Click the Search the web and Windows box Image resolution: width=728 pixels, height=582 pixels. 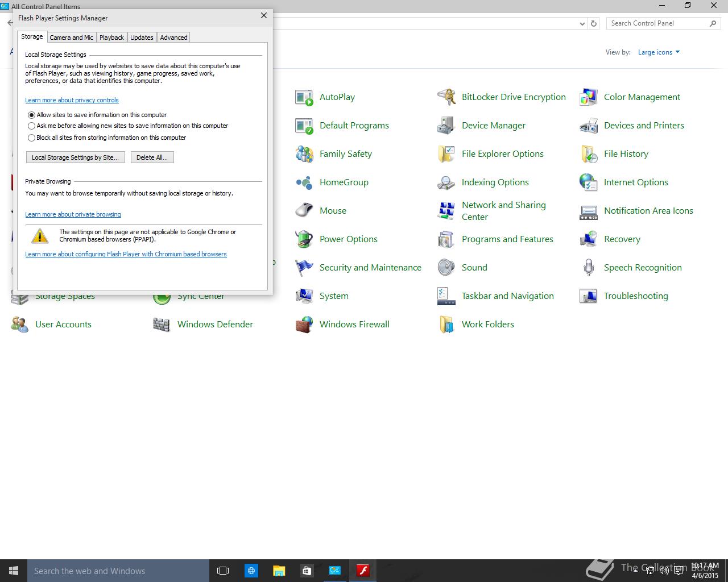pos(118,571)
